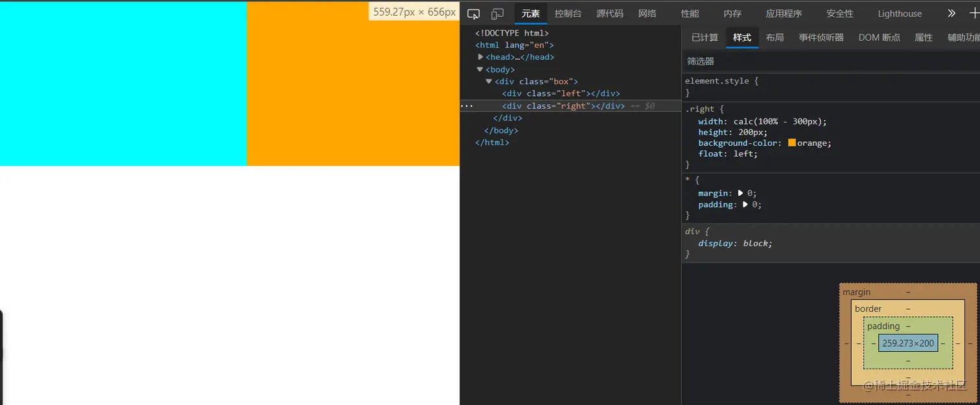980x405 pixels.
Task: Open the 已计算 styles sub-tab
Action: pos(705,38)
